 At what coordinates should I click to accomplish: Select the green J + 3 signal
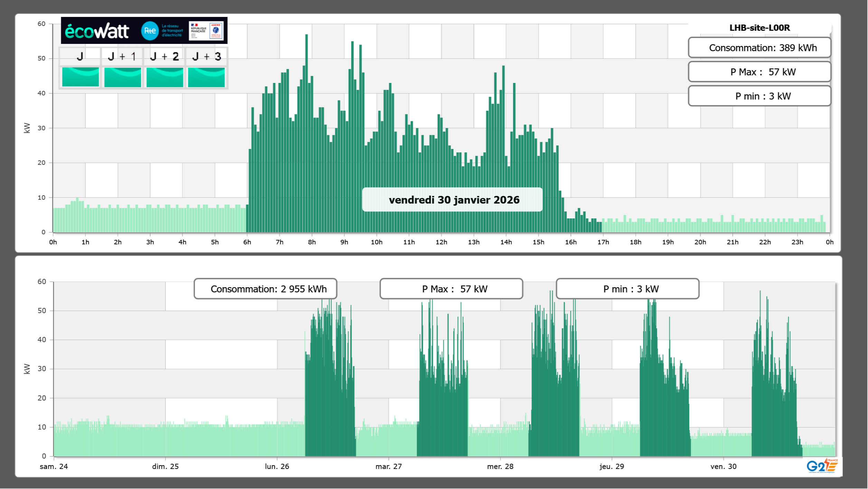pyautogui.click(x=206, y=77)
